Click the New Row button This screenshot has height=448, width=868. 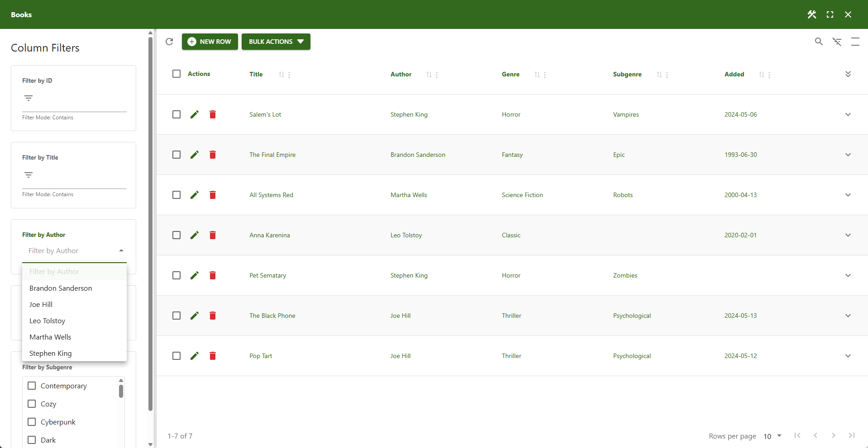point(210,42)
